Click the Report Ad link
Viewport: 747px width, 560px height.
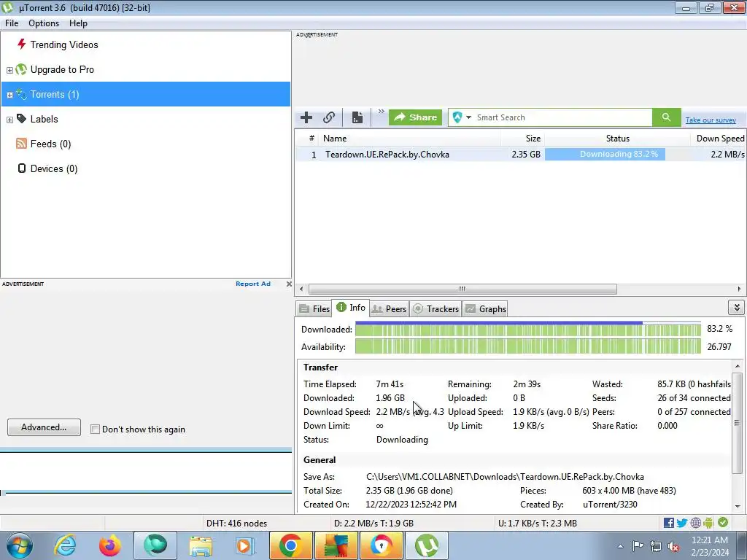(x=253, y=284)
